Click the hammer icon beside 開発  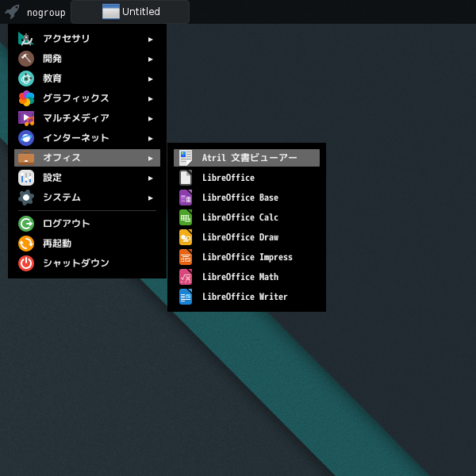point(26,59)
